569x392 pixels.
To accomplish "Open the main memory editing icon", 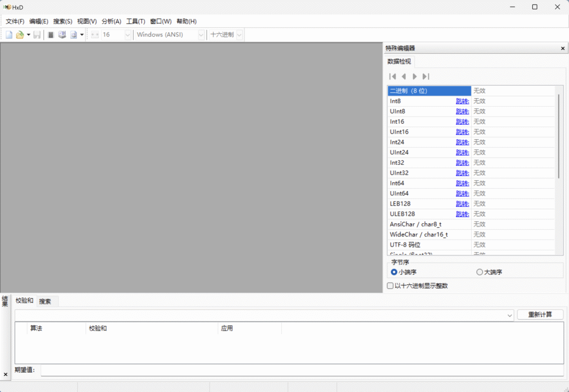I will (x=50, y=34).
